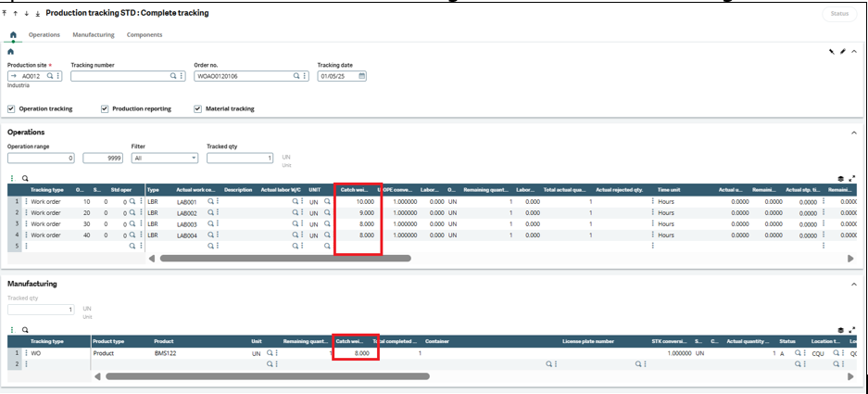The height and width of the screenshot is (394, 868).
Task: Click the Status button
Action: (839, 14)
